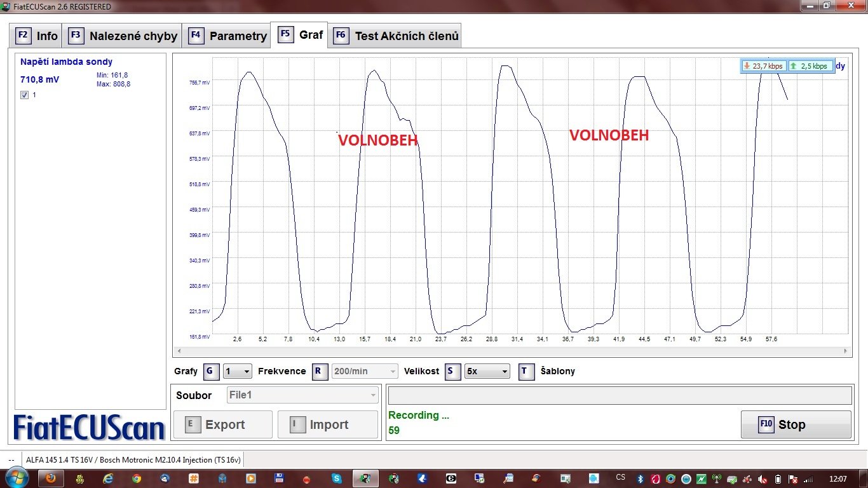Open Firefox from the taskbar
Image resolution: width=868 pixels, height=488 pixels.
point(51,478)
